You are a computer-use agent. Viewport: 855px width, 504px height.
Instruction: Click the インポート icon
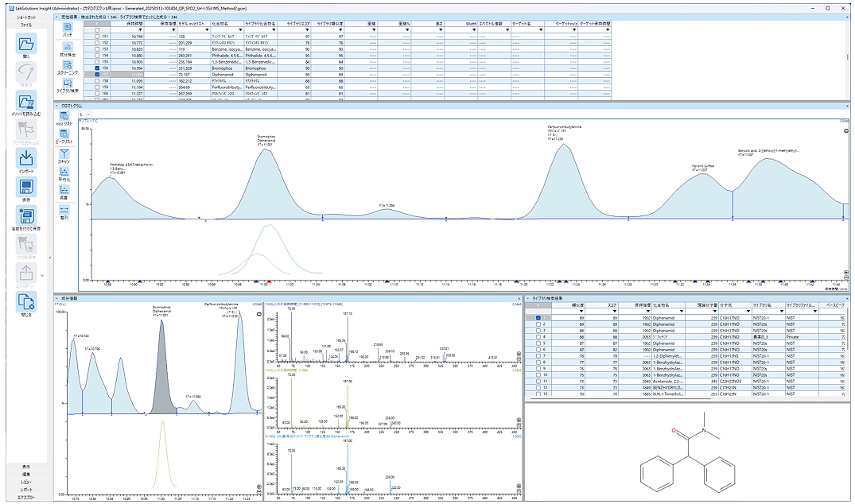pyautogui.click(x=26, y=157)
